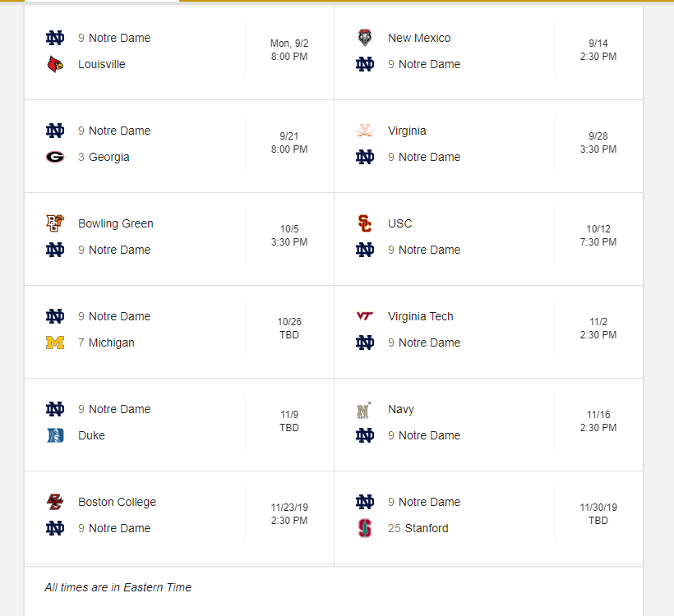Click the Virginia Cavaliers logo
This screenshot has height=616, width=674.
pyautogui.click(x=364, y=131)
